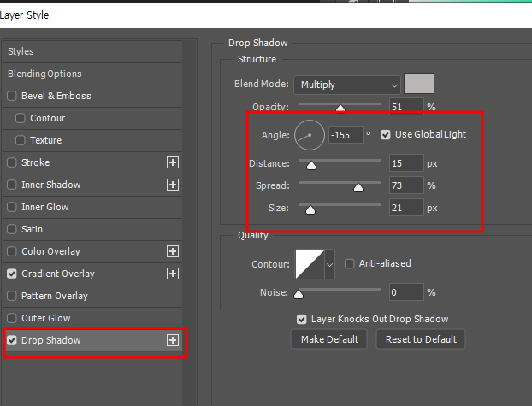Click the Distance slider handle
Image resolution: width=532 pixels, height=406 pixels.
pyautogui.click(x=311, y=165)
